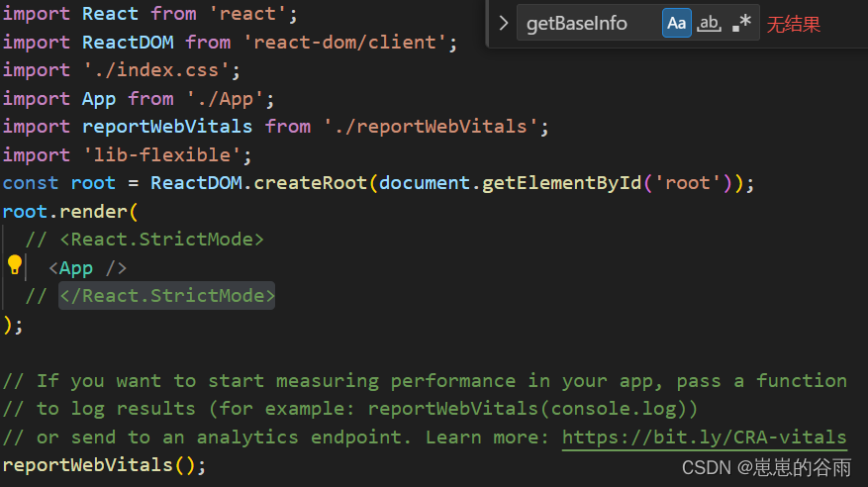Click 'react-dom/client' import string

344,43
